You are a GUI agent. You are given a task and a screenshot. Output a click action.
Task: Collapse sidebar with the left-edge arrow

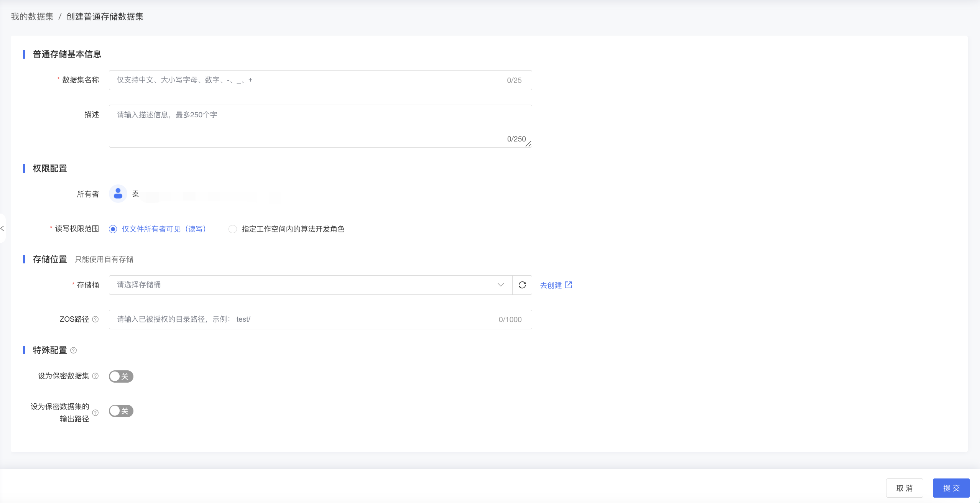2,228
